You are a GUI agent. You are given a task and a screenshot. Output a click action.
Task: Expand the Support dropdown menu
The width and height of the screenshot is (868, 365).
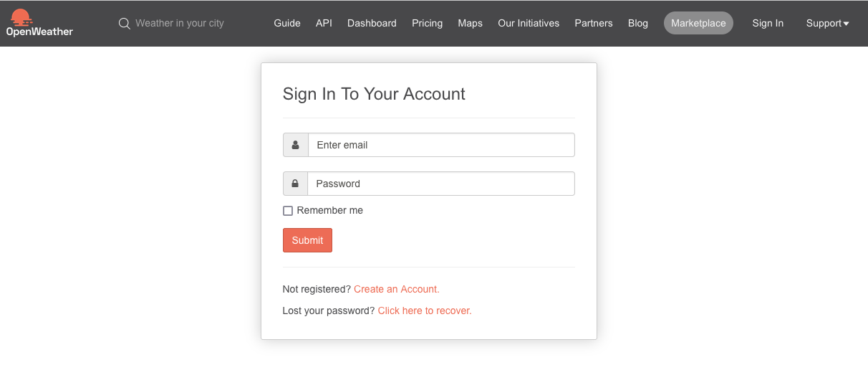coord(827,23)
